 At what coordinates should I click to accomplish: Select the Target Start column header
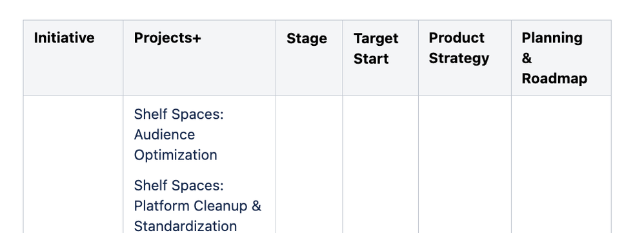click(380, 58)
